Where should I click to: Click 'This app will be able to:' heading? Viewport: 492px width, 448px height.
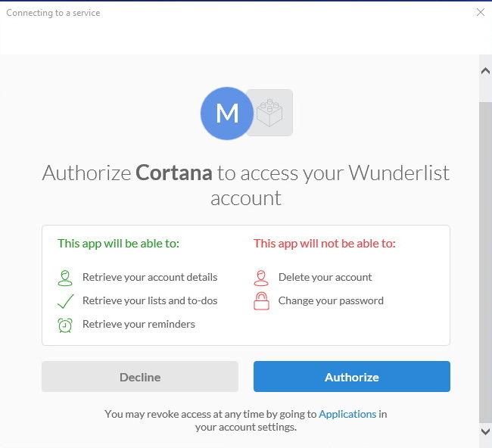pos(118,244)
